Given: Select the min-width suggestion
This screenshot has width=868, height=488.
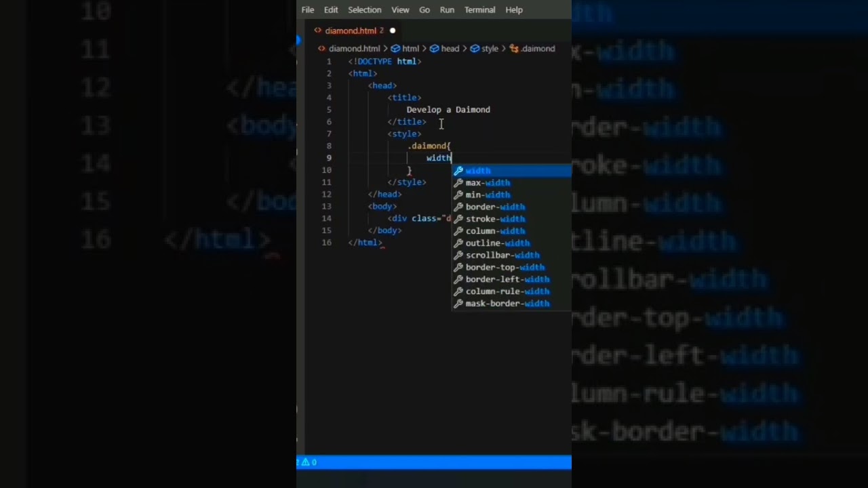Looking at the screenshot, I should (x=513, y=195).
